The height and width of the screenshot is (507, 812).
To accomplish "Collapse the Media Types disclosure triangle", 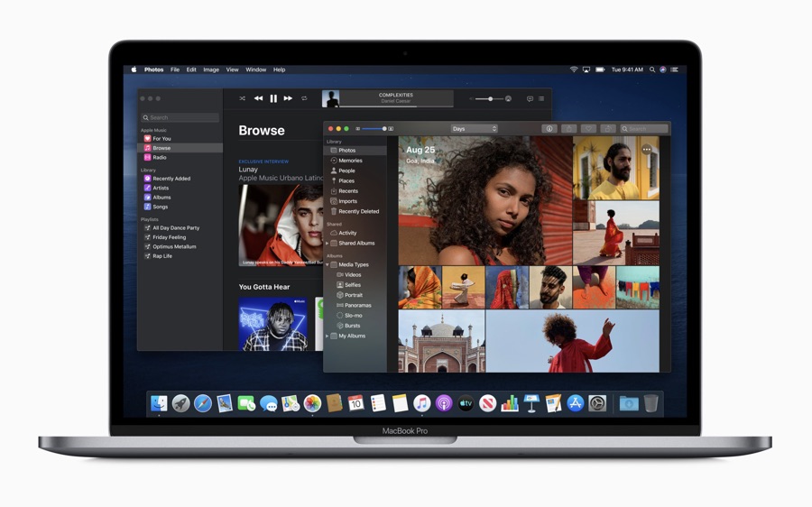I will (x=328, y=264).
